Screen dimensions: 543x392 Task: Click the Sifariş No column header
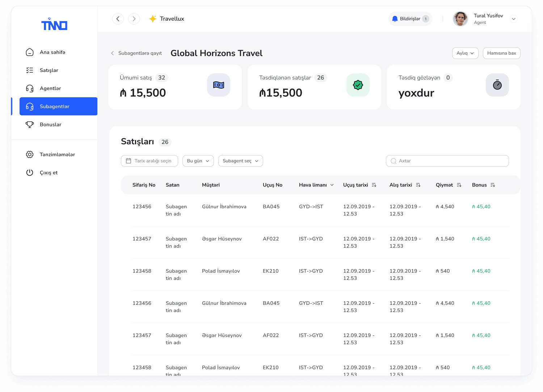tap(144, 185)
